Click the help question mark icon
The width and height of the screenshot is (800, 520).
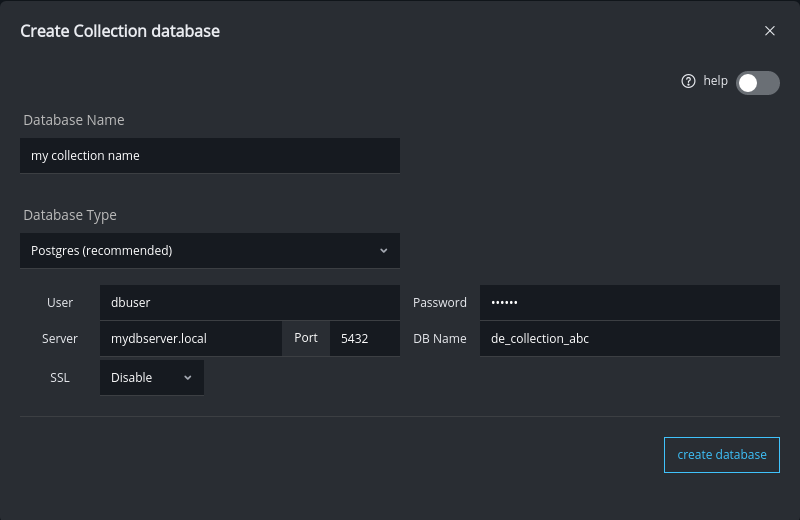(688, 82)
